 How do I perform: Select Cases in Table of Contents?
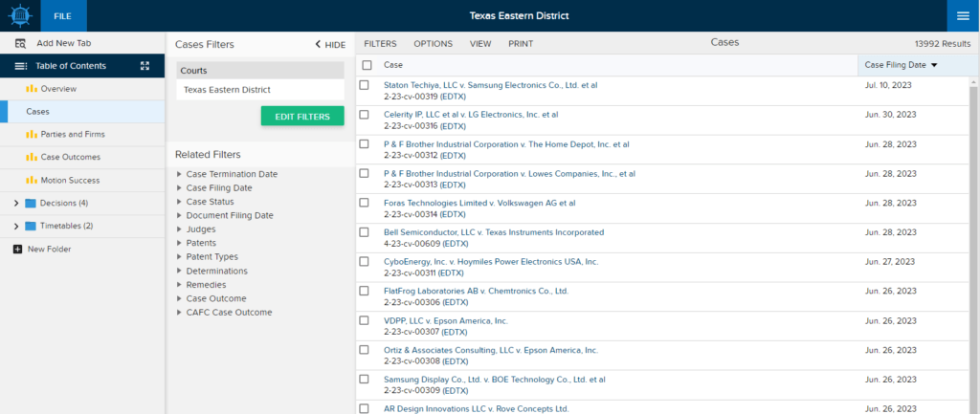[x=82, y=112]
